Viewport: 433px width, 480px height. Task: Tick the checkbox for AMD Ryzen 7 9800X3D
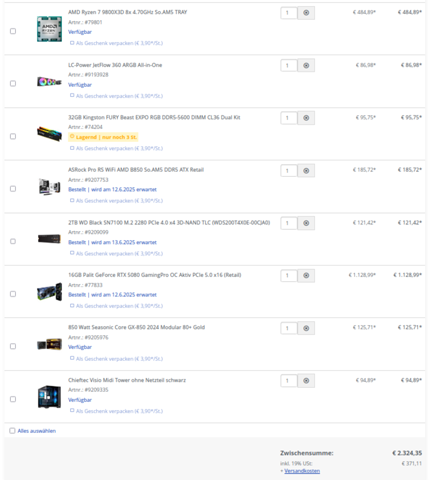(13, 31)
